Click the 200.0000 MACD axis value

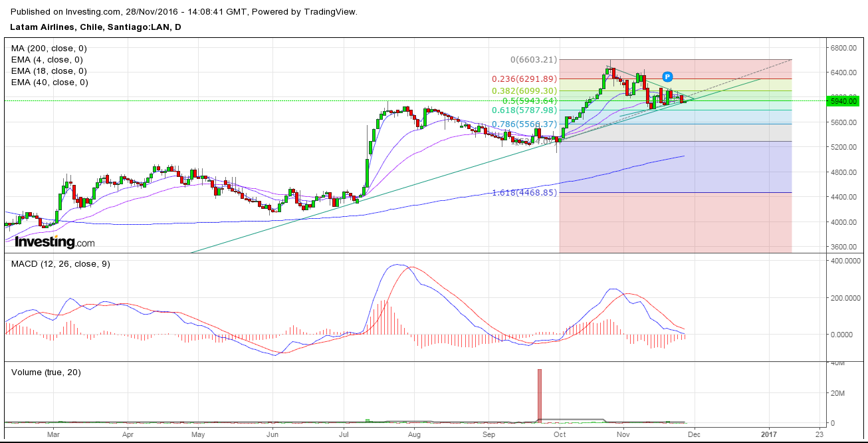(x=844, y=298)
